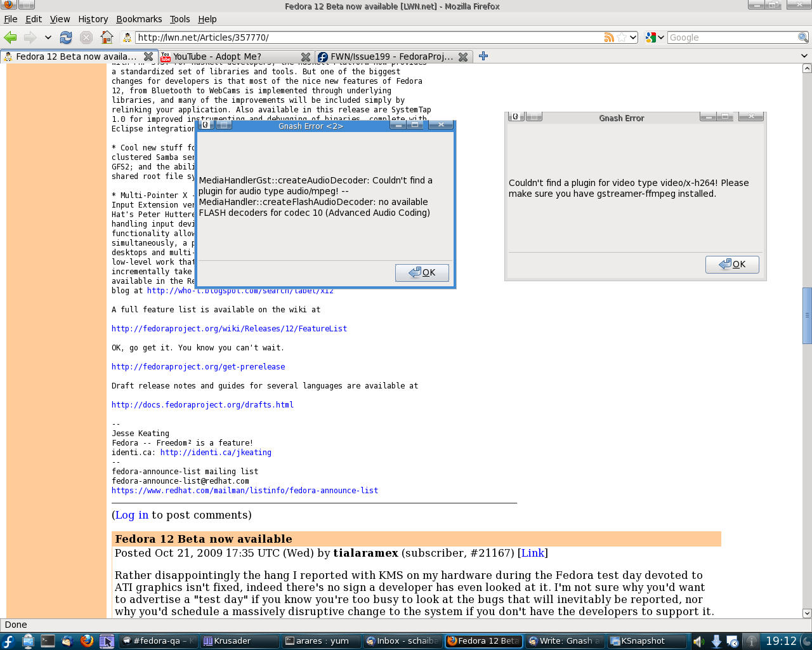Click into the URL address field
Viewport: 812px width, 650px height.
pos(369,37)
